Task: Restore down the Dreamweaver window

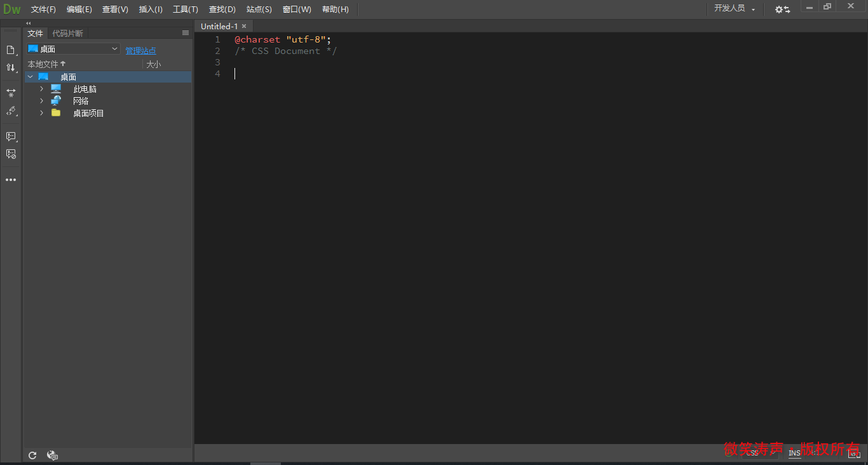Action: [x=827, y=6]
